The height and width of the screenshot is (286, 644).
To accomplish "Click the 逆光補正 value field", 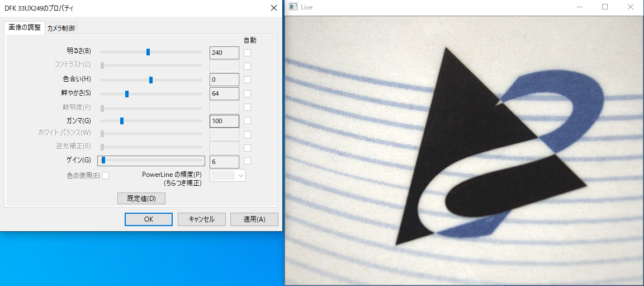I will pos(225,148).
